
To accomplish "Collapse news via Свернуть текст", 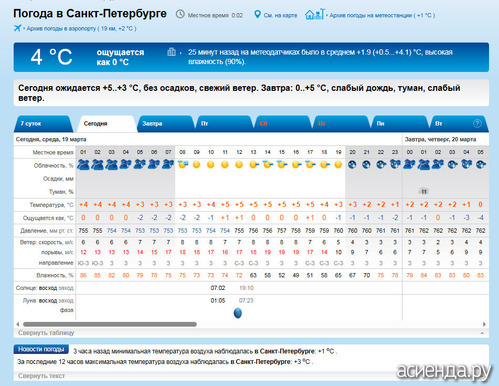I will [x=41, y=376].
